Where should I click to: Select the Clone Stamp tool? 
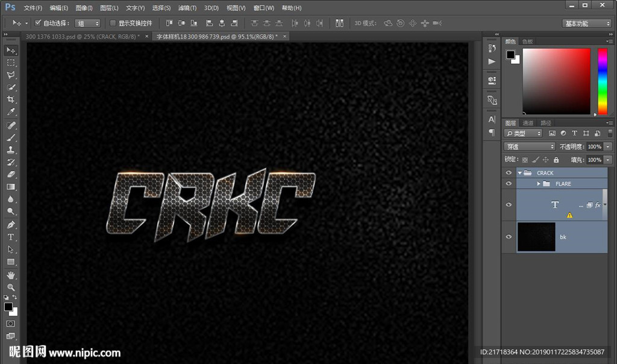coord(11,149)
